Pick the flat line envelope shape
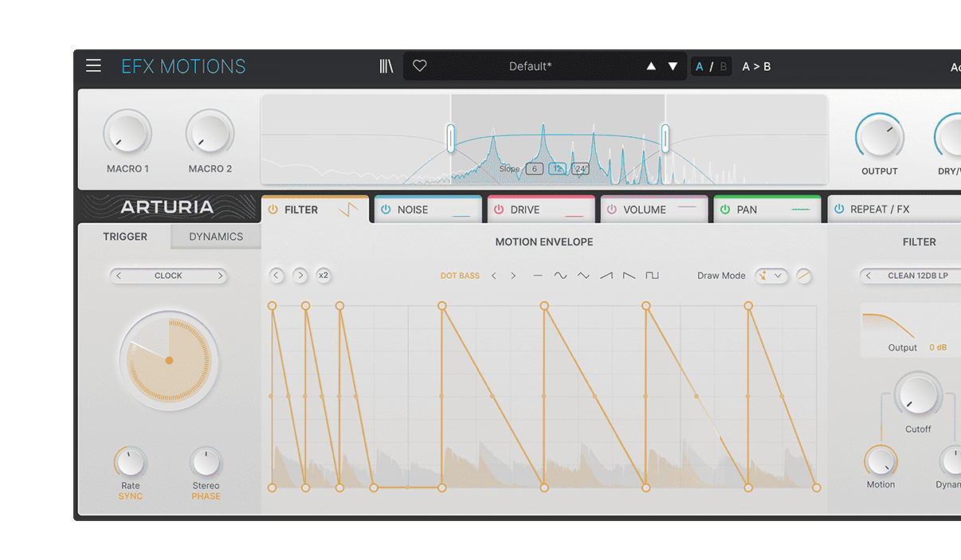 pos(538,276)
